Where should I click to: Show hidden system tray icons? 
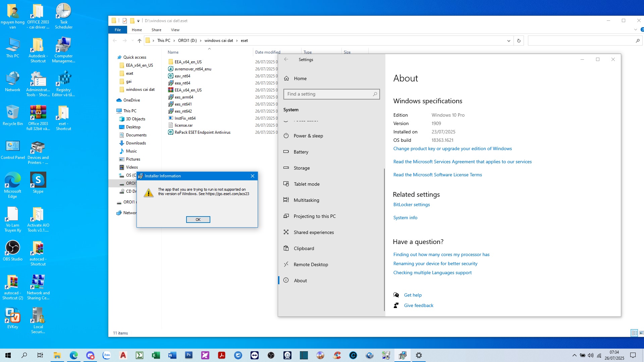point(574,355)
